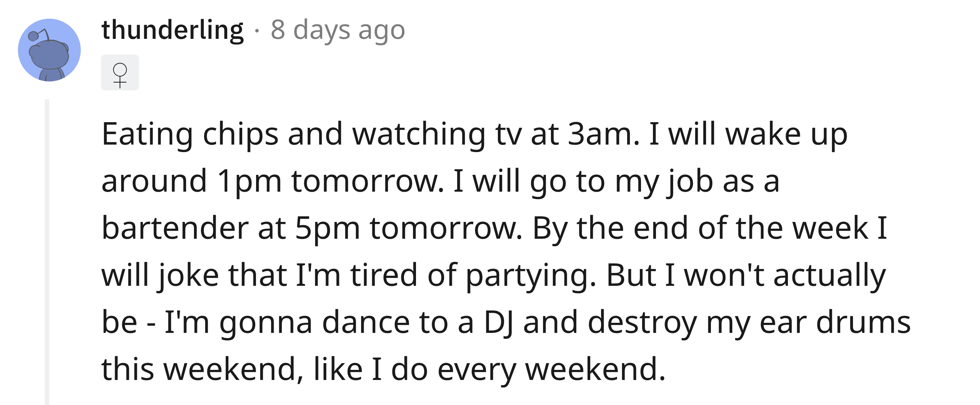Screen dimensions: 980x405
Task: Open the thunderling username link
Action: tap(172, 30)
